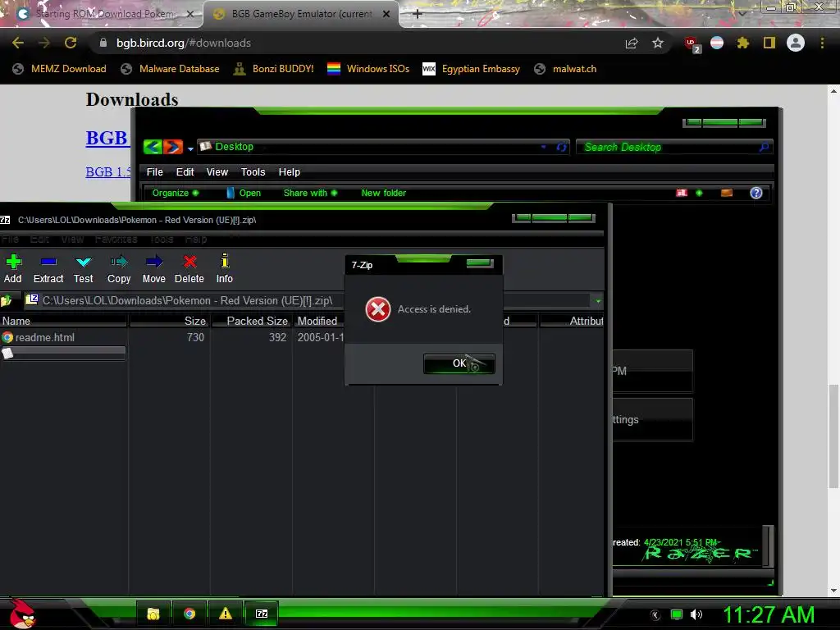
Task: Click the BGB link on the webpage
Action: click(x=107, y=138)
